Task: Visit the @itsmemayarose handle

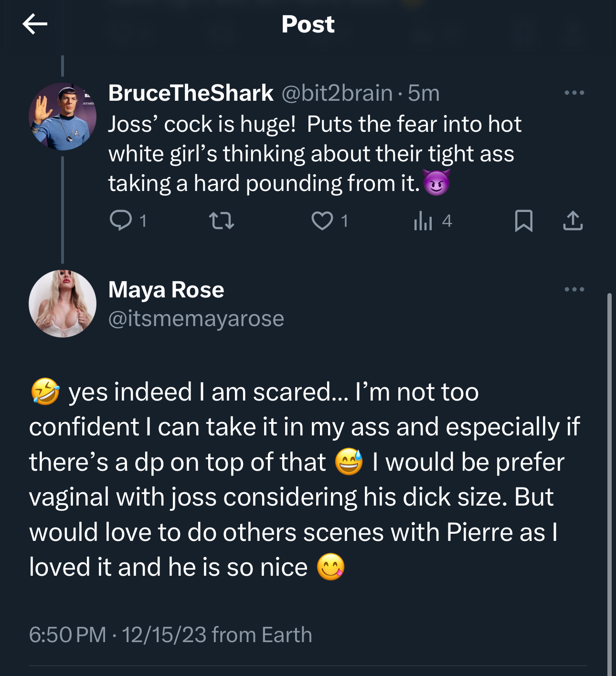Action: tap(196, 318)
